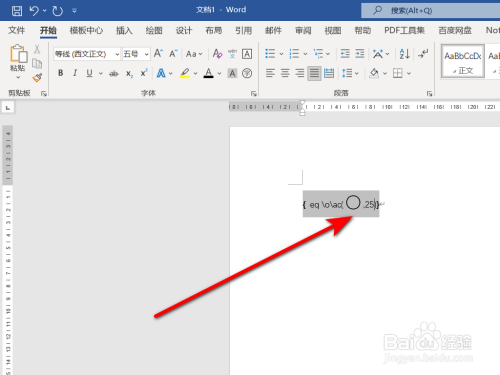
Task: Select the 正文 style thumbnail
Action: point(463,61)
